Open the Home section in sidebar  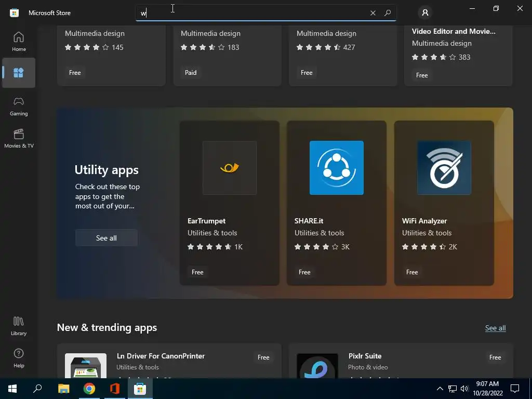tap(19, 42)
